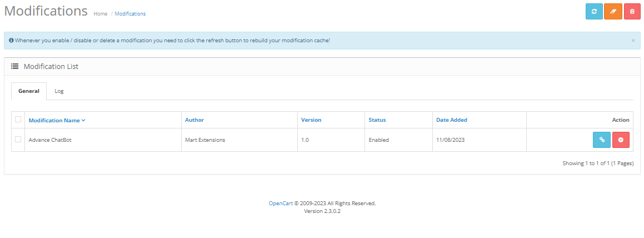Click the 11/08/2023 date cell

coord(480,140)
